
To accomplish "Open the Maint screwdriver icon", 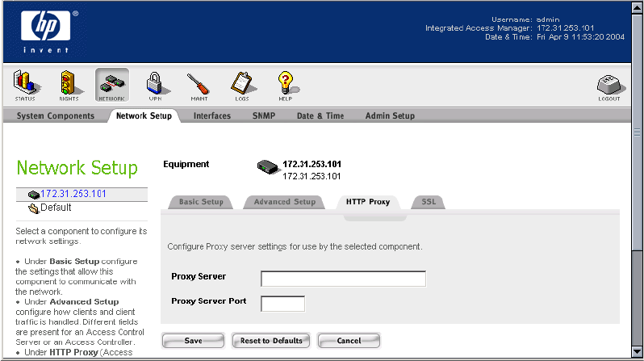I will [x=199, y=85].
